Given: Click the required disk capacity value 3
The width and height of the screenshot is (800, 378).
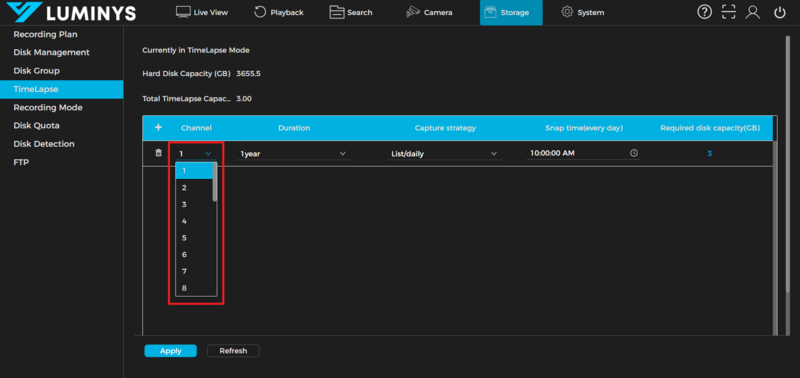Looking at the screenshot, I should [709, 153].
